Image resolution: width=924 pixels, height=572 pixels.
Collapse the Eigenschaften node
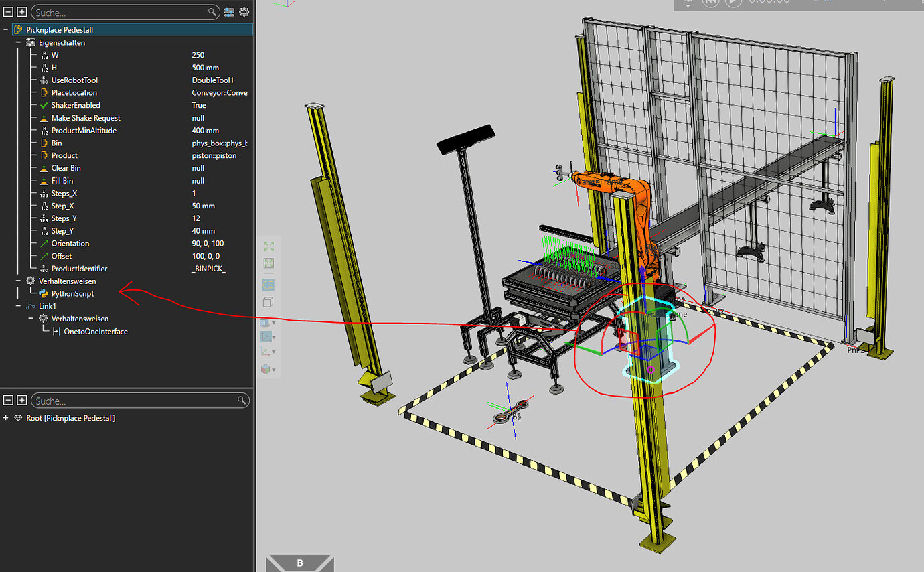(x=19, y=42)
